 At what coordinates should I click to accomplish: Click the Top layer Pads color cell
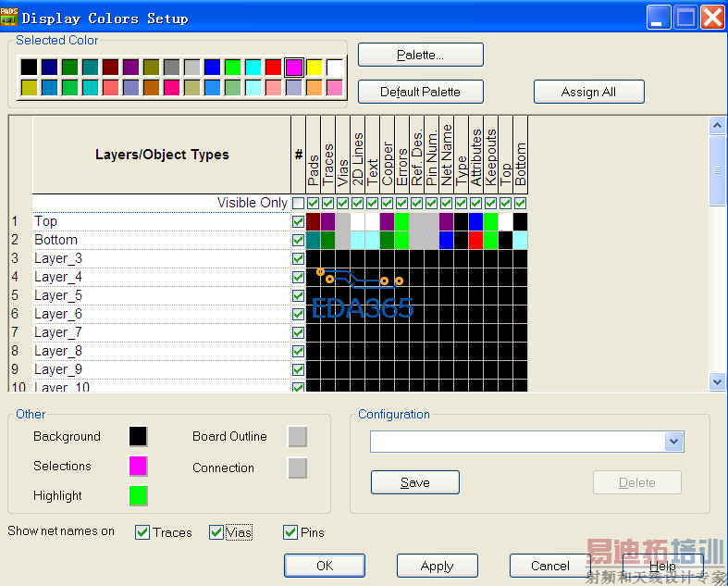(313, 221)
